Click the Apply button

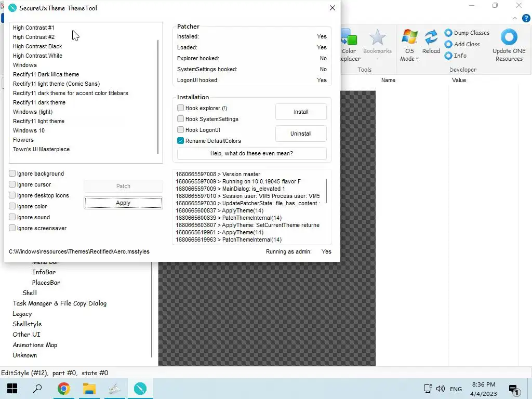(123, 203)
